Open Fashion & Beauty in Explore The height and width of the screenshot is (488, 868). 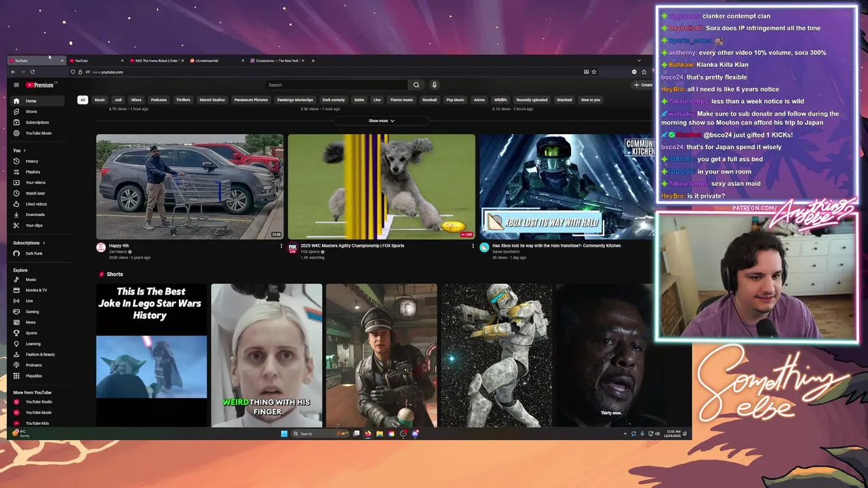[x=38, y=354]
